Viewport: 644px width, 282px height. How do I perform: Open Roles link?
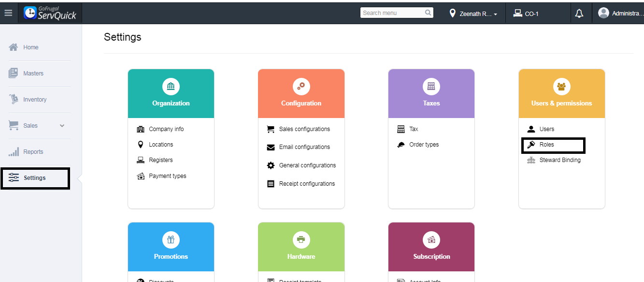click(547, 145)
